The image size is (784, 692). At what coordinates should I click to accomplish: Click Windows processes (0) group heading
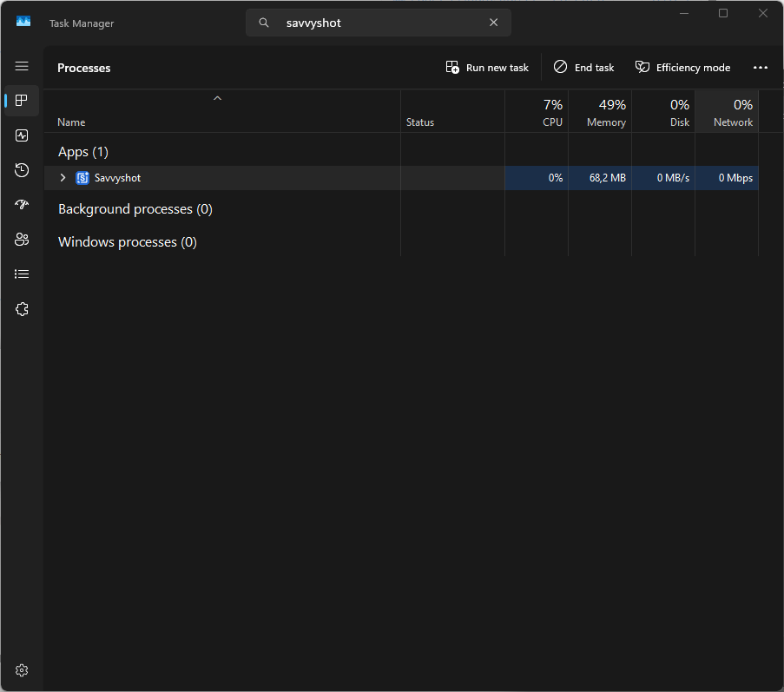point(128,242)
